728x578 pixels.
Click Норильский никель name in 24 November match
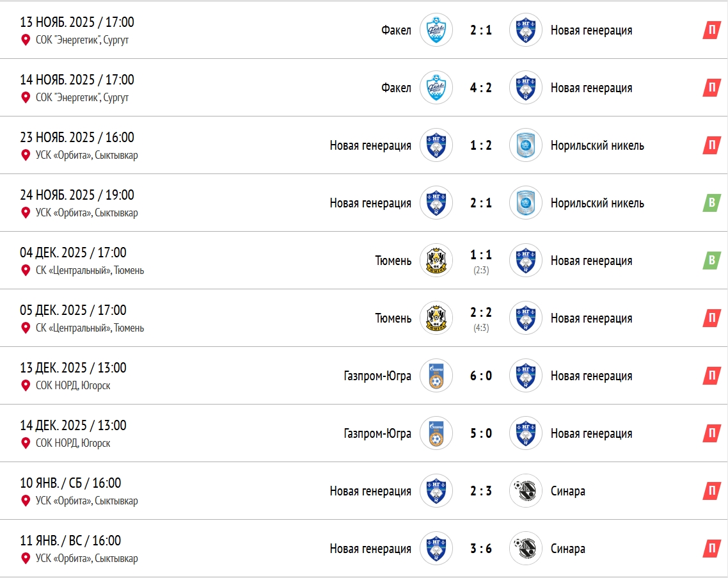coord(597,203)
